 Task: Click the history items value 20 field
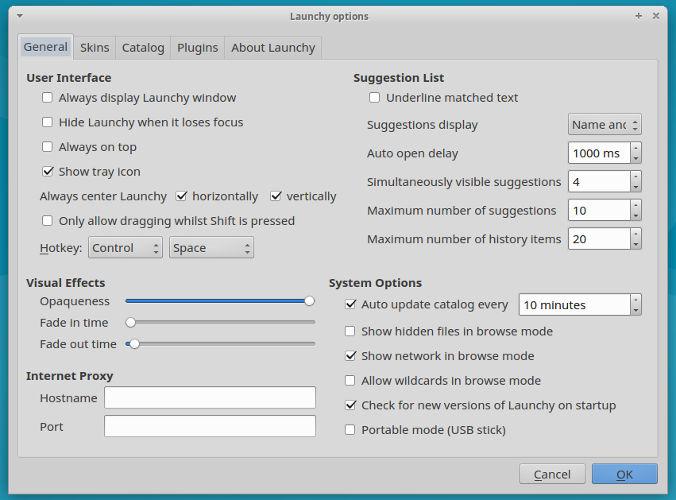tap(599, 239)
